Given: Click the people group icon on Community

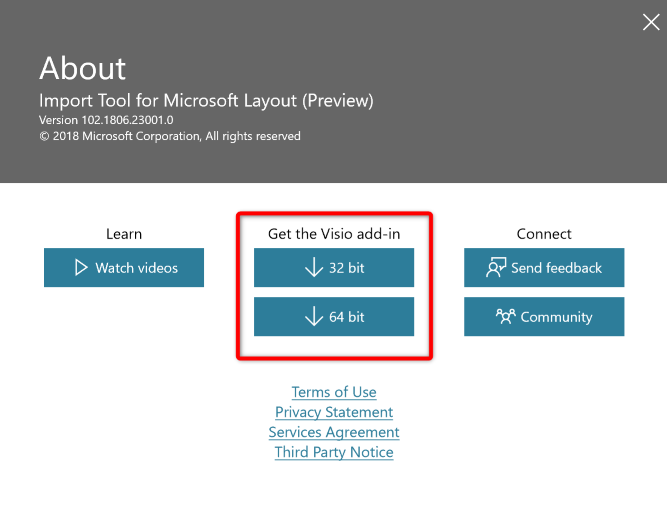Looking at the screenshot, I should [505, 317].
